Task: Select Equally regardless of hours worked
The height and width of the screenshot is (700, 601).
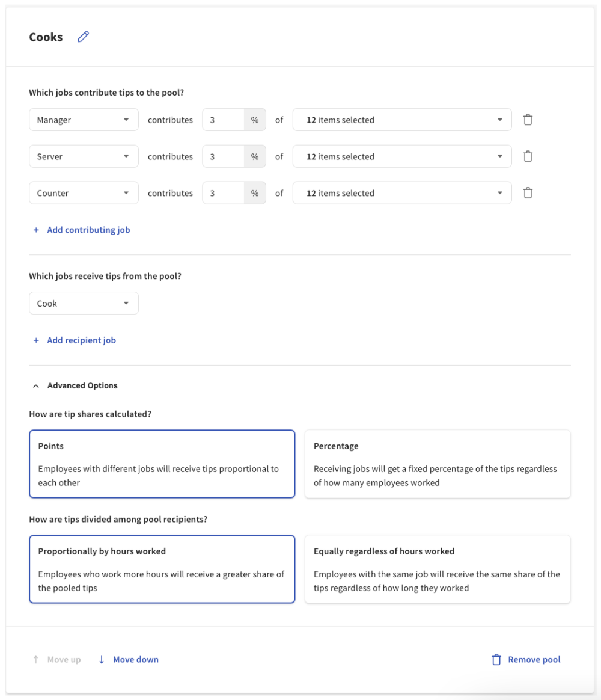Action: (438, 568)
